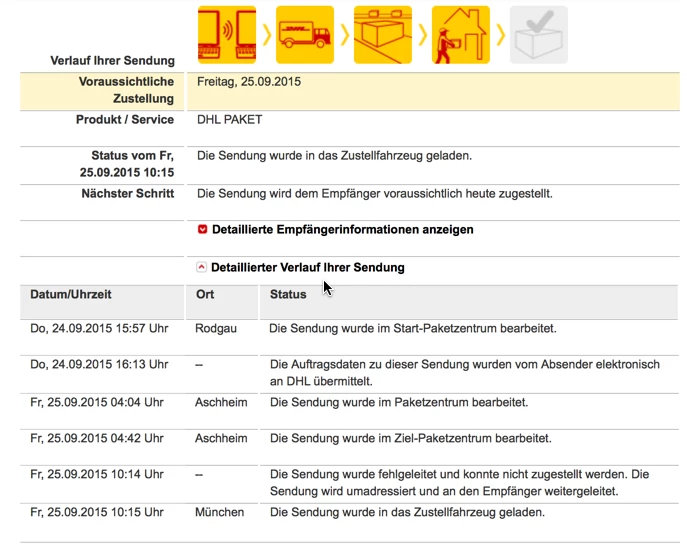This screenshot has width=687, height=545.
Task: Click the Zustellfahrzeug geladen status in München row
Action: point(407,513)
